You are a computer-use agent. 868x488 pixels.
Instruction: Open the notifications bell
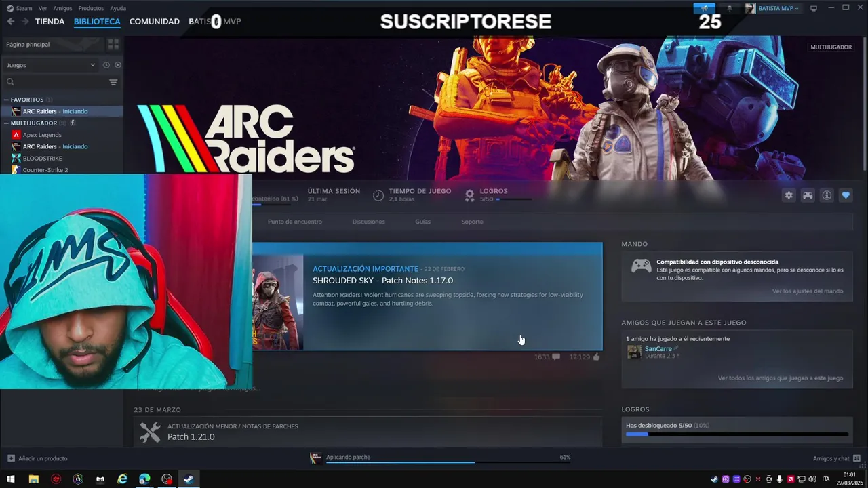(730, 8)
